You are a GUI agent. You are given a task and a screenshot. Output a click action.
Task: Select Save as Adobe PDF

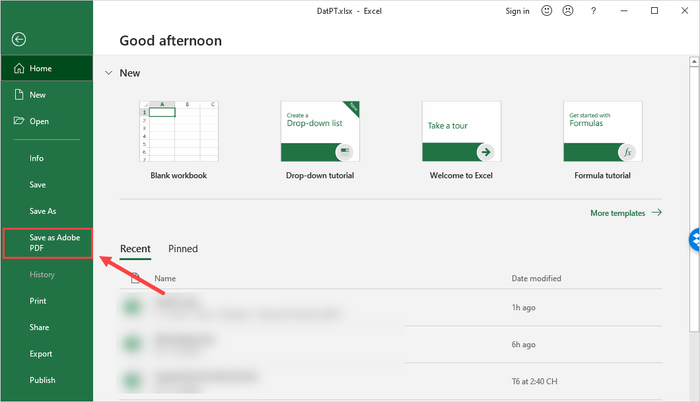pyautogui.click(x=48, y=243)
